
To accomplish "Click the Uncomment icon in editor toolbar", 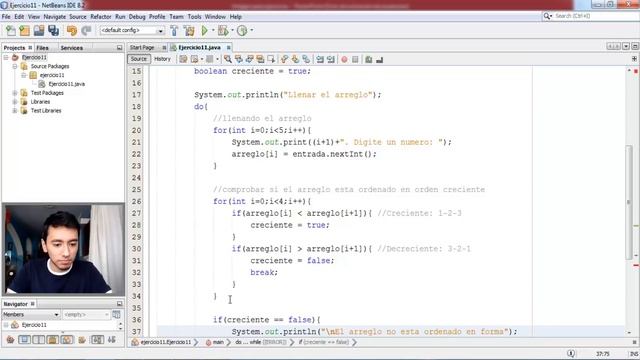I will [380, 60].
